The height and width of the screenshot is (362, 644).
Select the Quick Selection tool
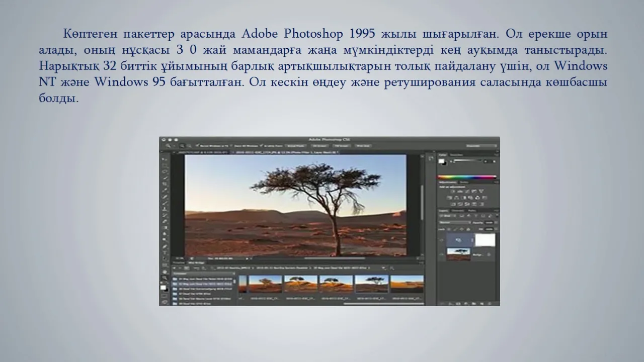coord(165,178)
